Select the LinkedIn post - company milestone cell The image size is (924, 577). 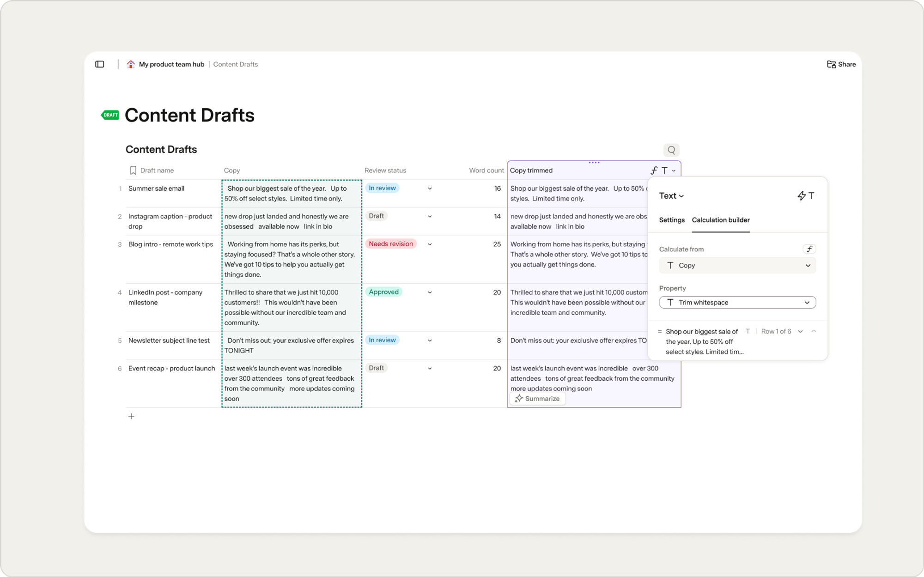click(x=173, y=307)
